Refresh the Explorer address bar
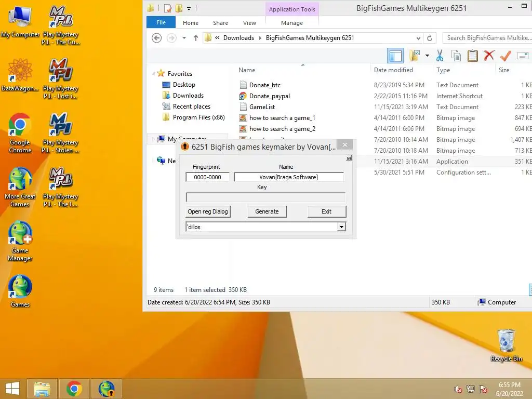This screenshot has height=399, width=532. [x=430, y=38]
